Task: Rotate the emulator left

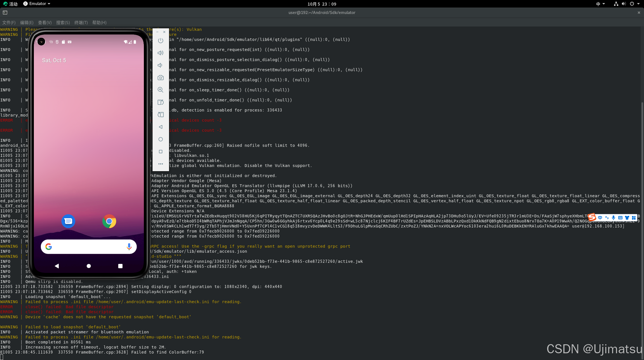Action: 160,102
